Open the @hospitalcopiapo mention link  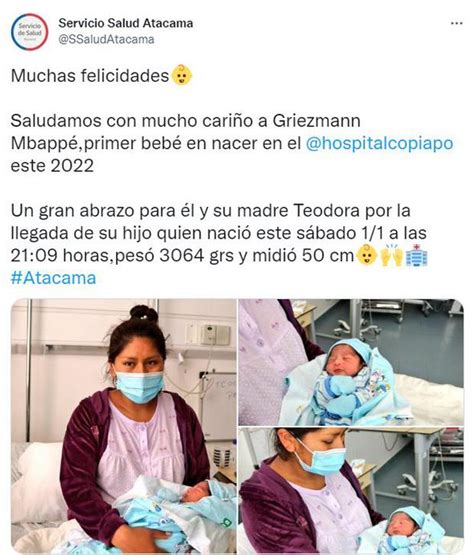click(379, 143)
